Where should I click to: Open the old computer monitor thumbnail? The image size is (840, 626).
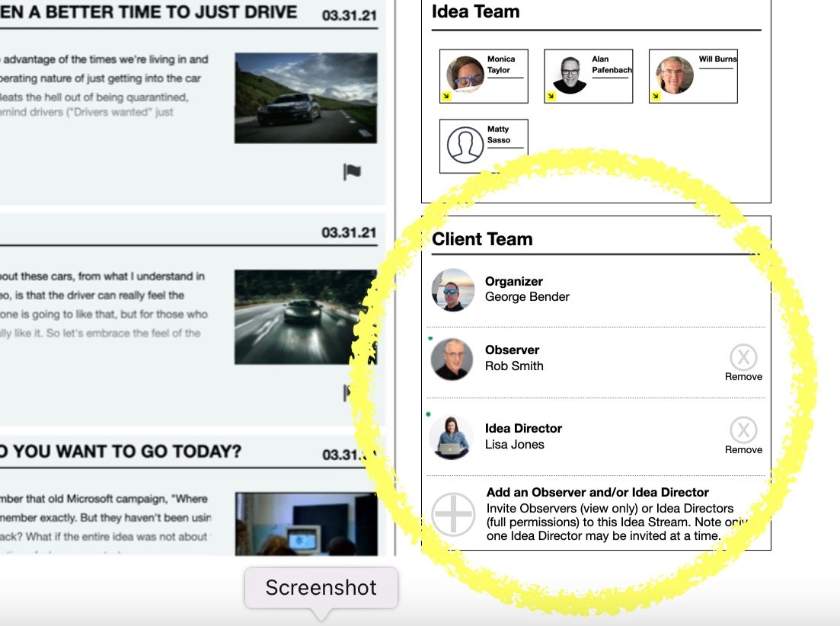[306, 524]
